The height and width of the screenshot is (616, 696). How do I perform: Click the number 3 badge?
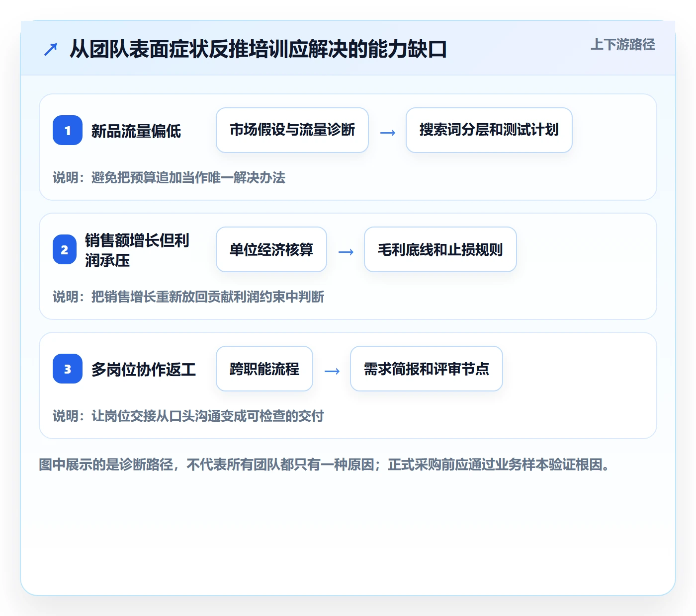[x=68, y=369]
